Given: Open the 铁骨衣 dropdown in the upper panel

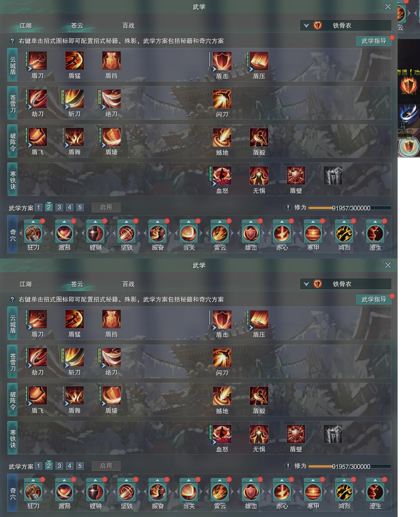Looking at the screenshot, I should point(346,25).
